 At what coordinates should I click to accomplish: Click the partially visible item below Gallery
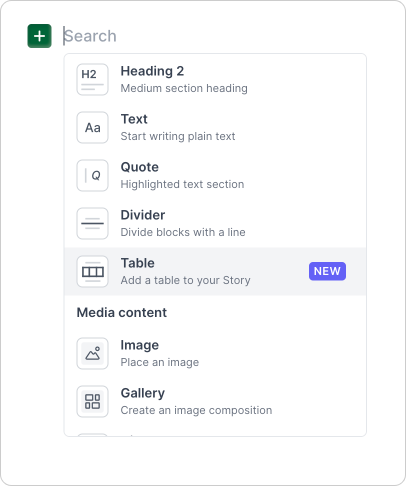[215, 434]
